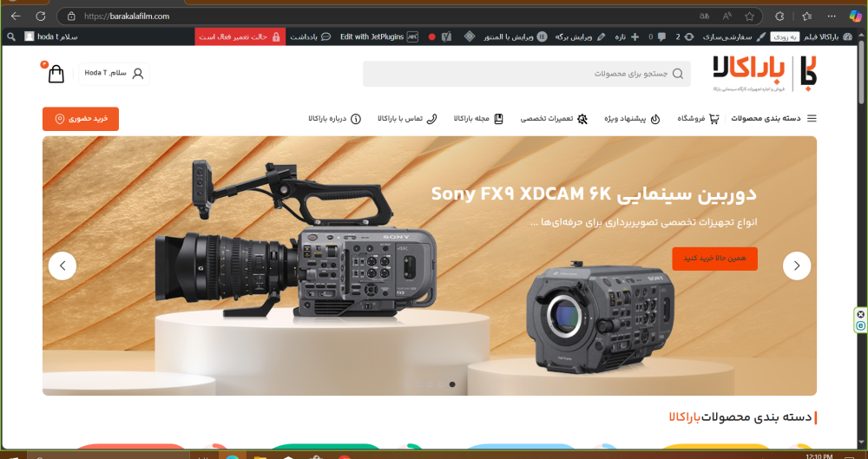The image size is (868, 459).
Task: Move the slider back with the left arrow
Action: coord(62,266)
